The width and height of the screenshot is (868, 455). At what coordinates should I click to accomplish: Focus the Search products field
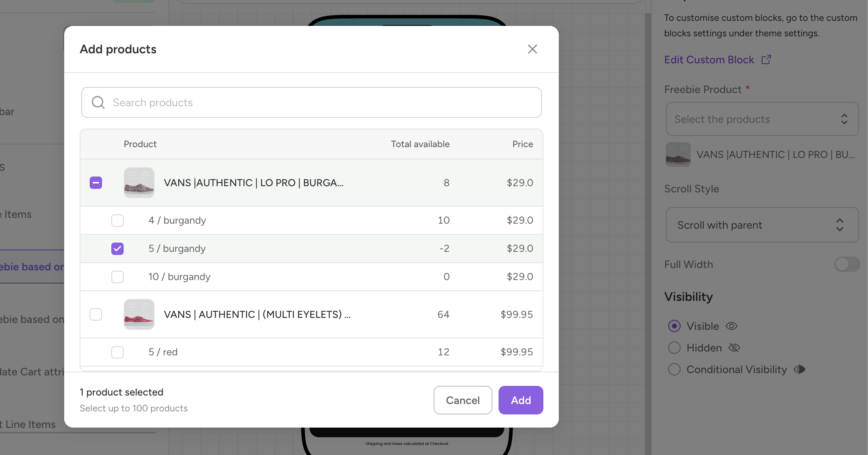point(311,102)
